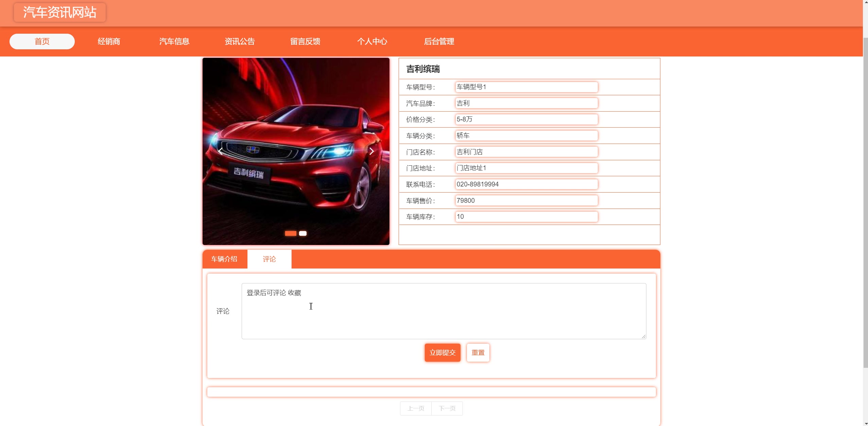Click the 价格分类 field showing 5-8万
The height and width of the screenshot is (426, 868).
(526, 119)
